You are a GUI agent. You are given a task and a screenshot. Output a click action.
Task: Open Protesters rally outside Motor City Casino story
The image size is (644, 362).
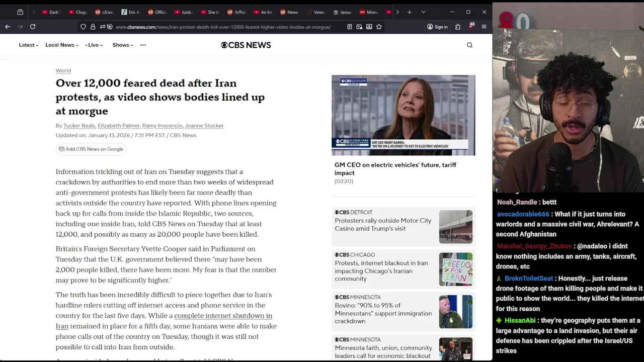(383, 225)
